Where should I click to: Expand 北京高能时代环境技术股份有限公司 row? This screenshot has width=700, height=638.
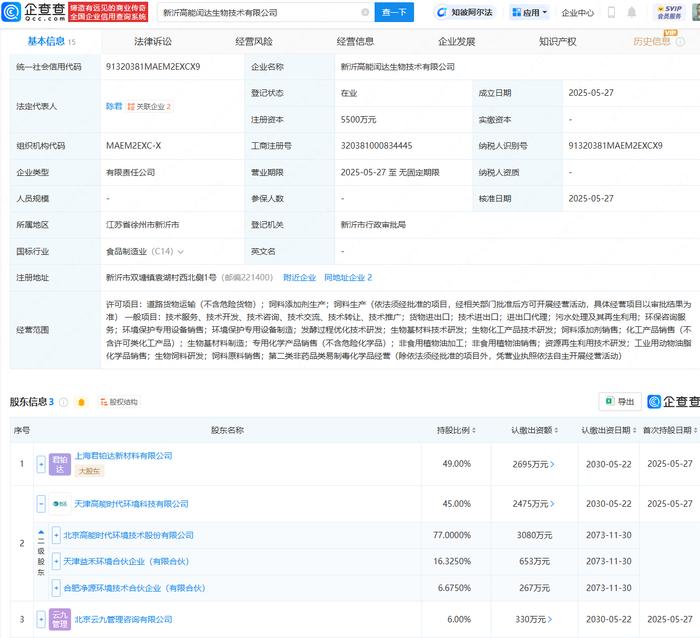point(56,535)
